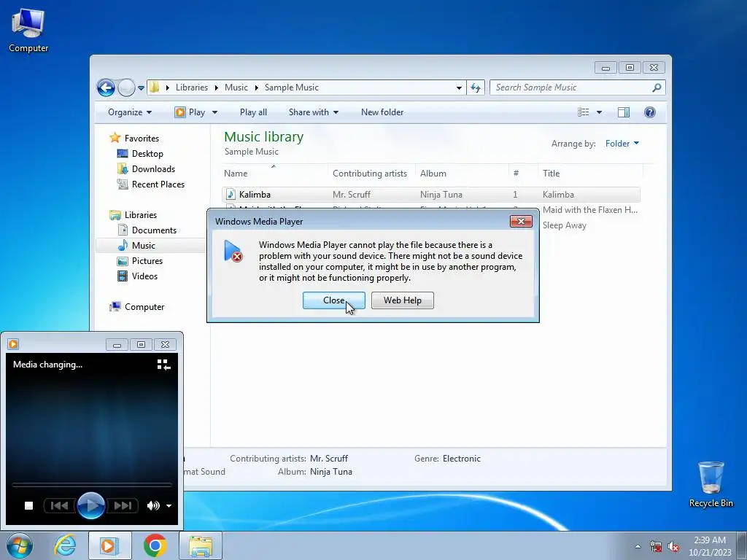Click Play all in the toolbar
This screenshot has height=560, width=747.
pyautogui.click(x=253, y=112)
